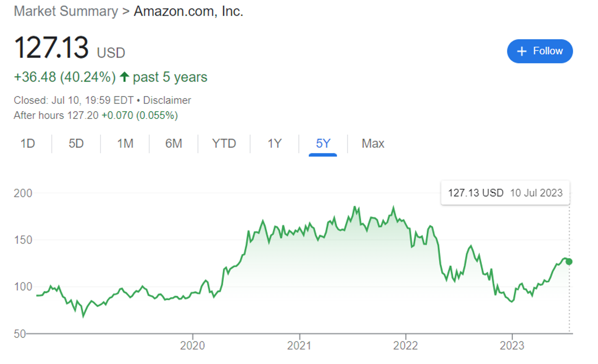Click the 127.13 USD chart tooltip
598x364 pixels.
505,193
